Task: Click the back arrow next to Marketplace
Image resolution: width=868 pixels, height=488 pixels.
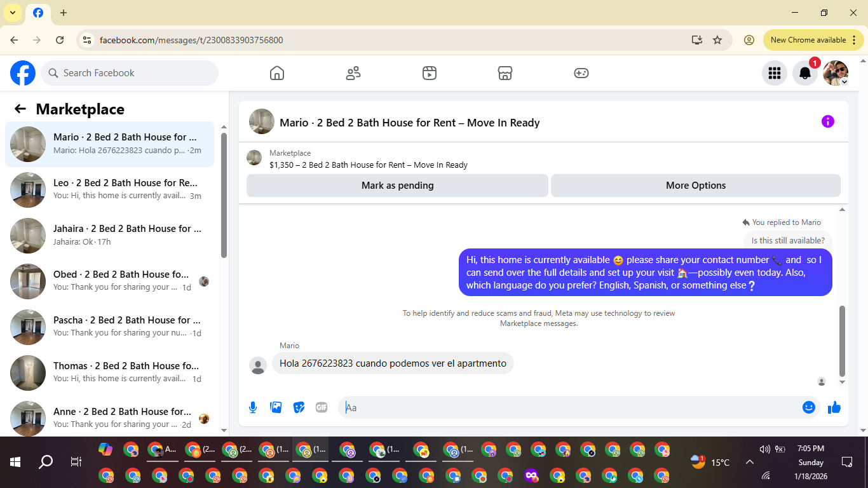Action: [20, 109]
